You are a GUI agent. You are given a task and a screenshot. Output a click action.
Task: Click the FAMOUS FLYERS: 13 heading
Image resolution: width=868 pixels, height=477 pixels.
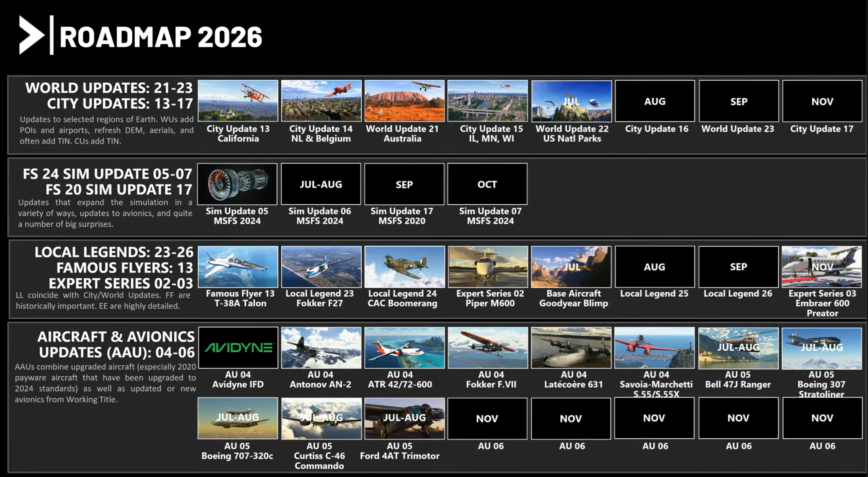[125, 268]
